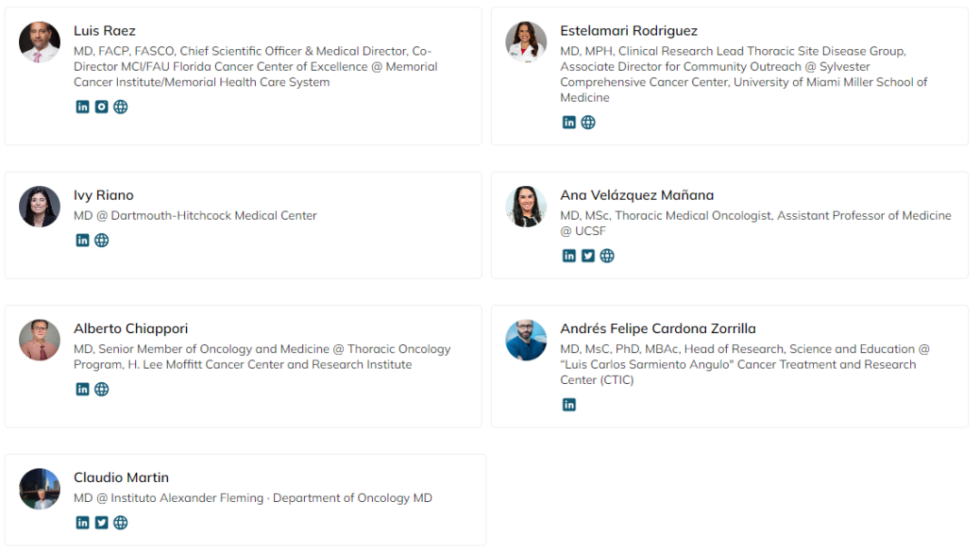Open Luis Raez's website globe icon
This screenshot has width=980, height=551.
point(121,107)
